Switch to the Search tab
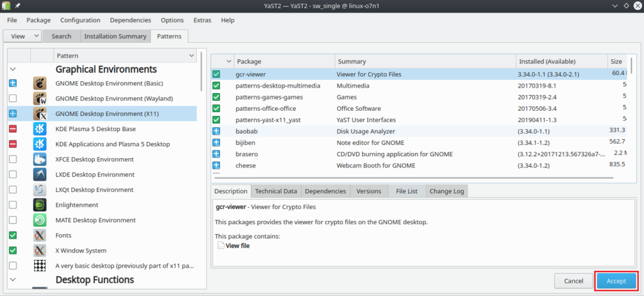This screenshot has width=644, height=296. point(62,36)
